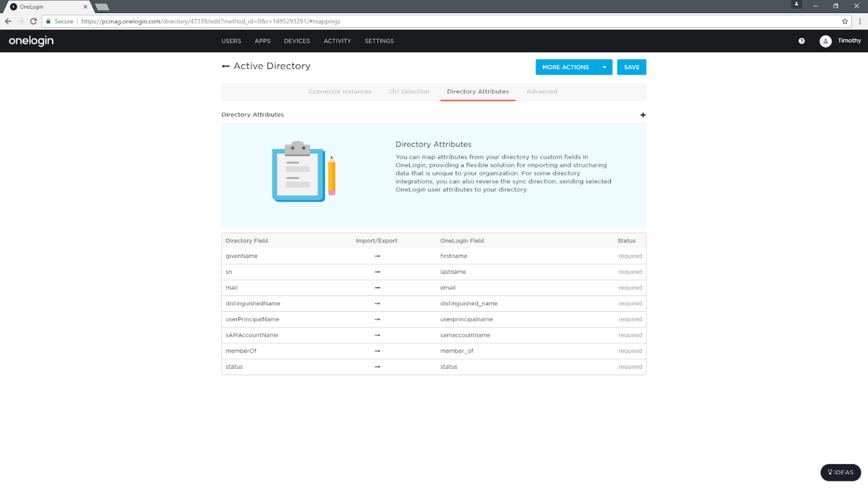868x488 pixels.
Task: Switch to the Advanced tab
Action: (x=541, y=91)
